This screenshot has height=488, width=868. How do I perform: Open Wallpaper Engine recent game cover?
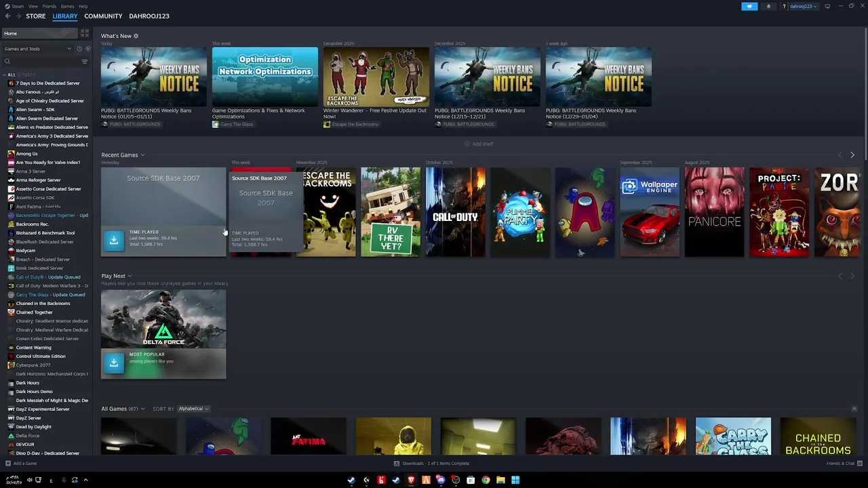[x=650, y=212]
